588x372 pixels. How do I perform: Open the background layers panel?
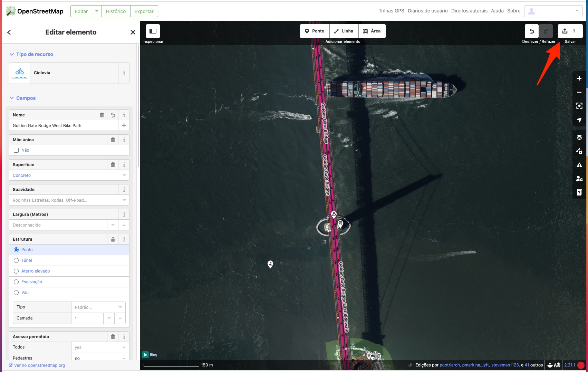coord(579,137)
